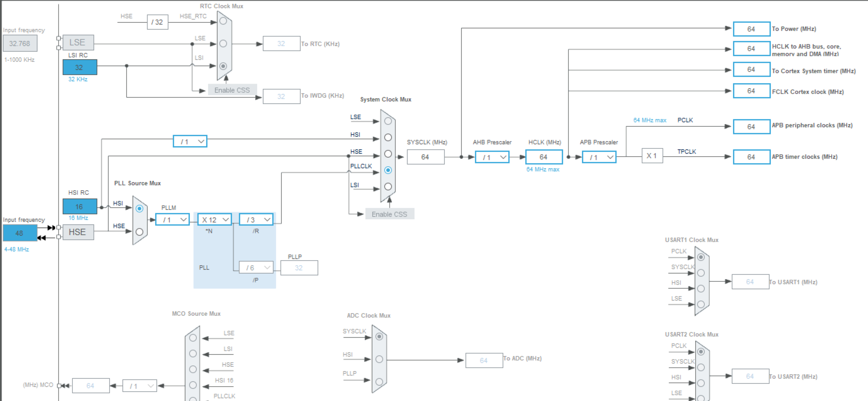Image resolution: width=868 pixels, height=401 pixels.
Task: Select SYSCLK in USART1 Clock Mux
Action: [x=701, y=273]
